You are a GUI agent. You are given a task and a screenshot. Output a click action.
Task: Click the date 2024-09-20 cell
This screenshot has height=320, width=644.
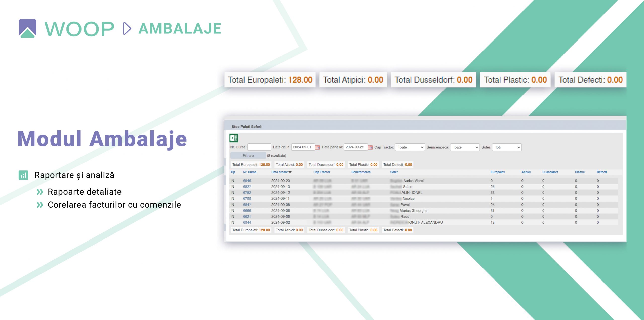280,181
